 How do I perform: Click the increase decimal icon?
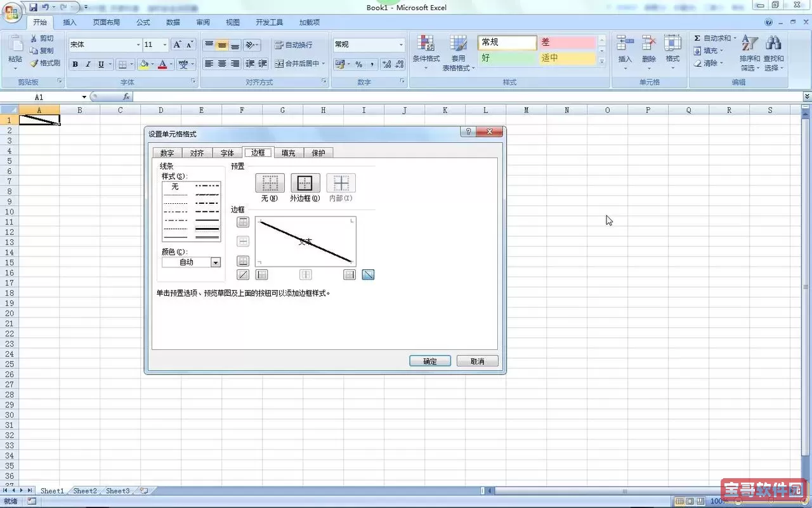386,64
